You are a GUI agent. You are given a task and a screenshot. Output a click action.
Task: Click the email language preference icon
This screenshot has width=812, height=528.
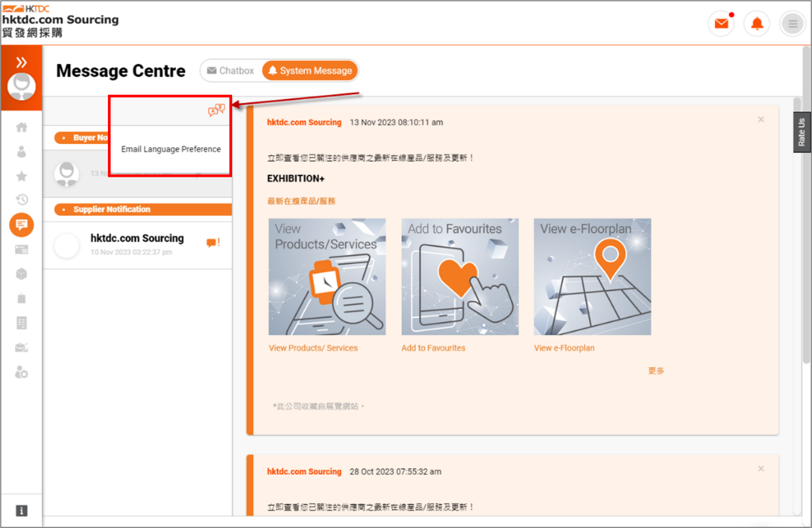pos(216,111)
